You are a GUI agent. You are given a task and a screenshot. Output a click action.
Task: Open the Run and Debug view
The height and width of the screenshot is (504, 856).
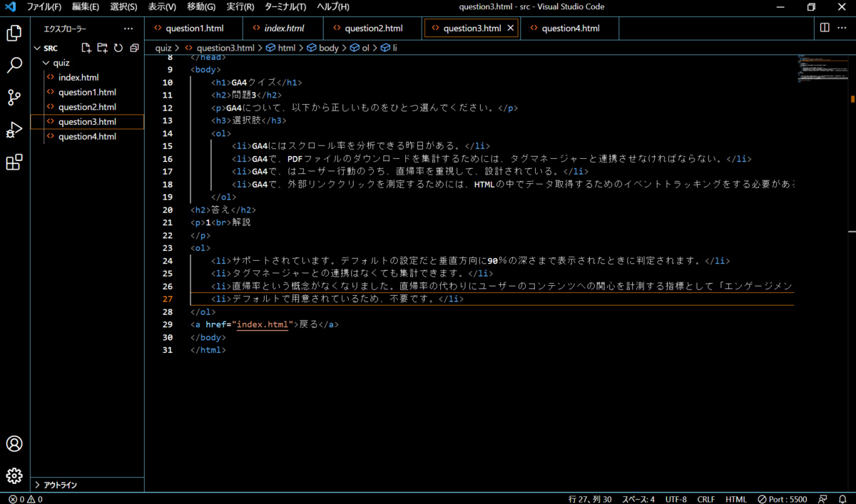[14, 130]
